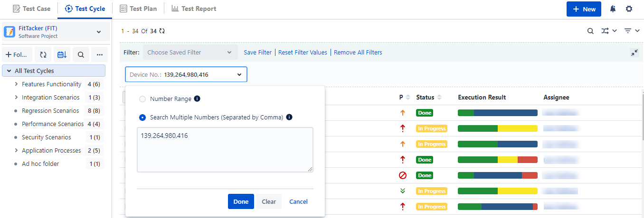Select the Number Range radio option

(142, 99)
